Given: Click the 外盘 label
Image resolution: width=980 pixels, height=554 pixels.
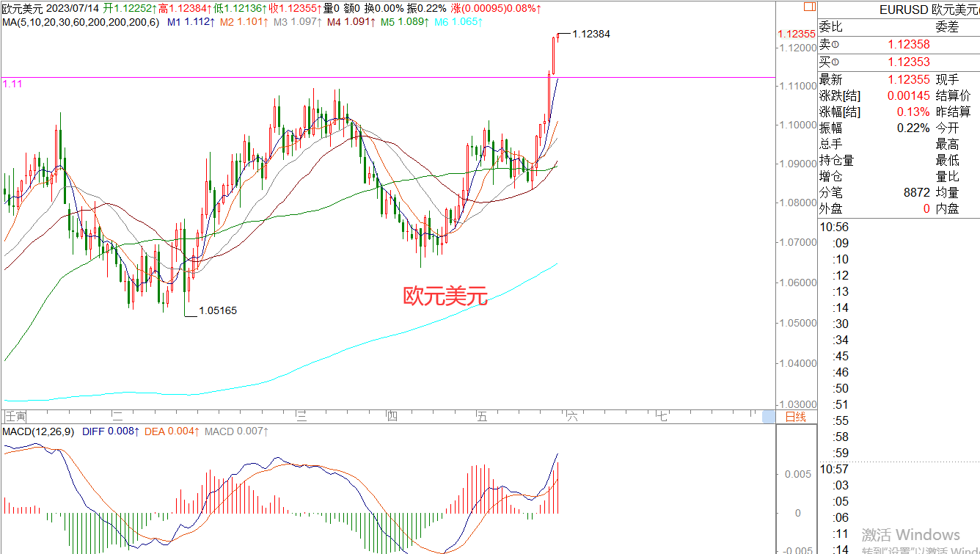Looking at the screenshot, I should point(831,208).
